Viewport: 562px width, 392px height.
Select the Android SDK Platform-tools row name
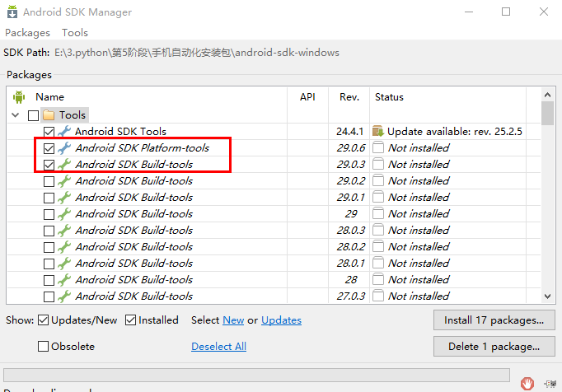pyautogui.click(x=143, y=147)
